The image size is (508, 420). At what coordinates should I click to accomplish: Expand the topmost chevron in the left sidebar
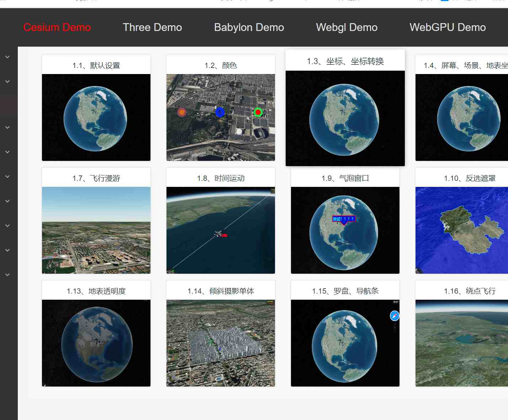[x=7, y=57]
